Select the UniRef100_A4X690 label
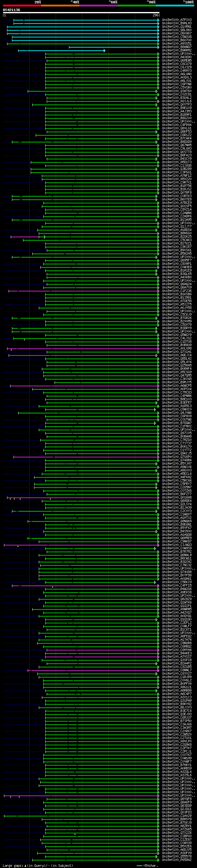This screenshot has width=197, height=868. click(x=176, y=57)
